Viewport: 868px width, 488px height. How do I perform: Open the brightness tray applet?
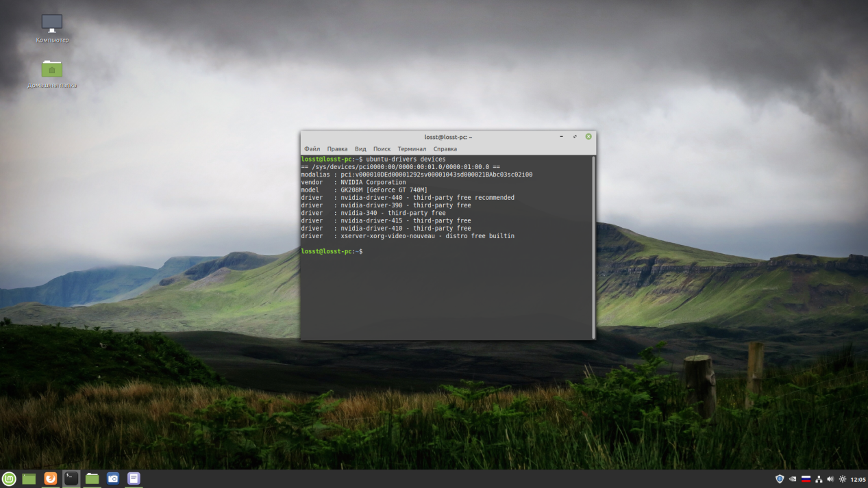843,479
